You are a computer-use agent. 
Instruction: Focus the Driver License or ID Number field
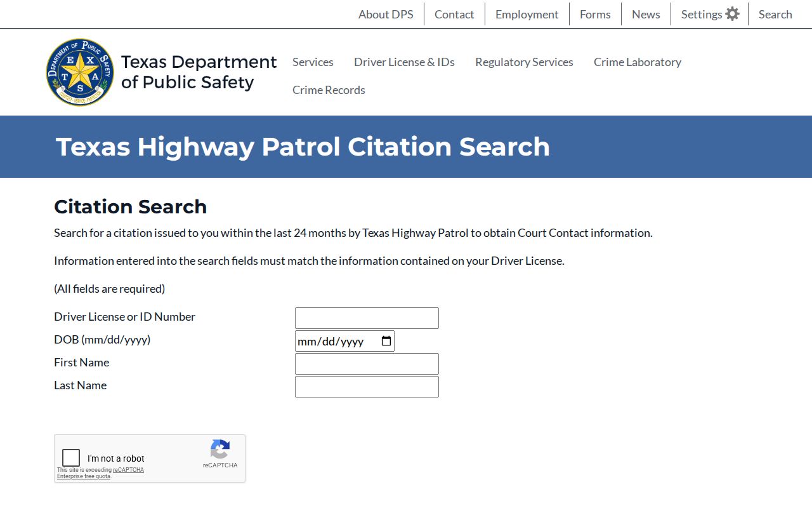[367, 318]
